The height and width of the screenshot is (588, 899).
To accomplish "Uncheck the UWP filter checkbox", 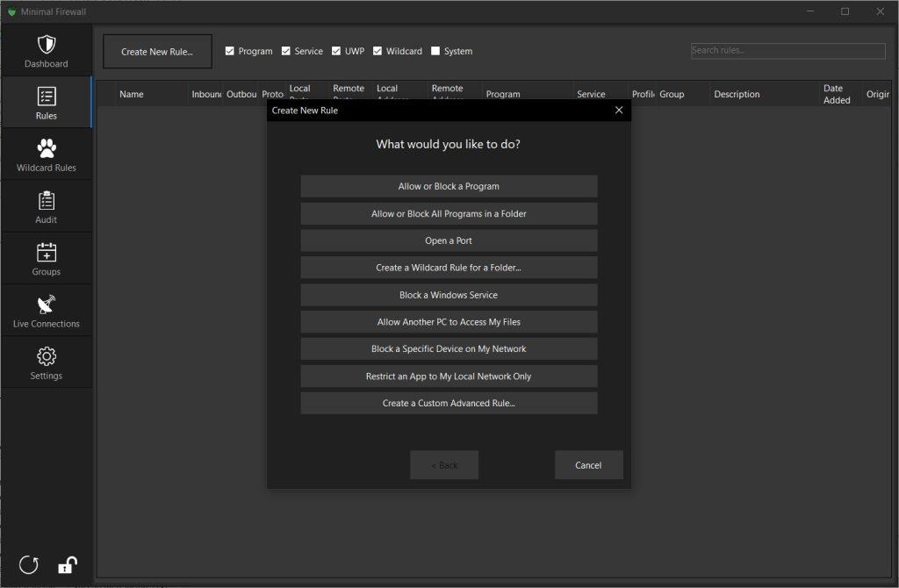I will (336, 51).
